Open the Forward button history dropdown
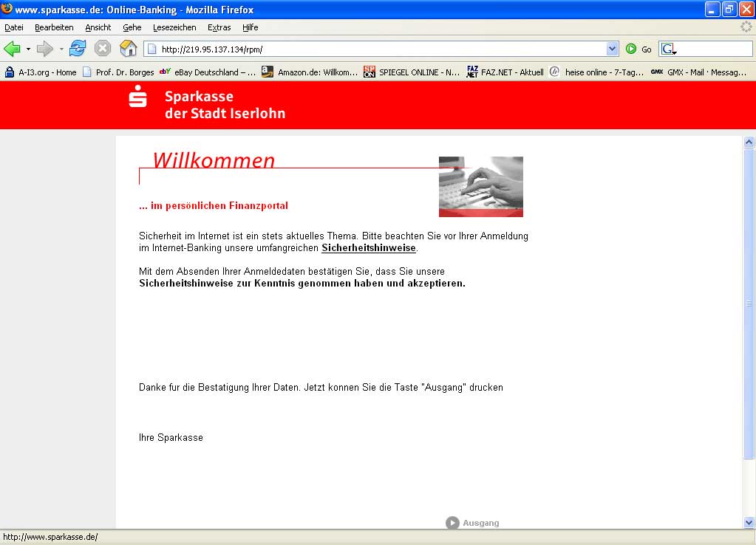 61,49
